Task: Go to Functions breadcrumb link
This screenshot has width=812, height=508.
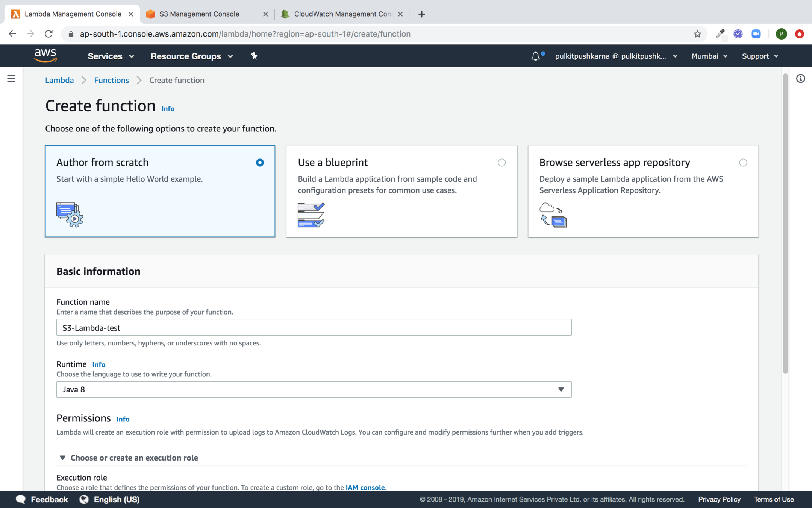Action: click(x=111, y=80)
